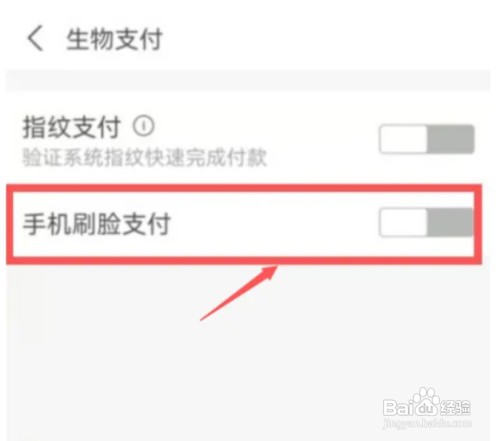Tap the 手机刷脸支付 label text

97,224
